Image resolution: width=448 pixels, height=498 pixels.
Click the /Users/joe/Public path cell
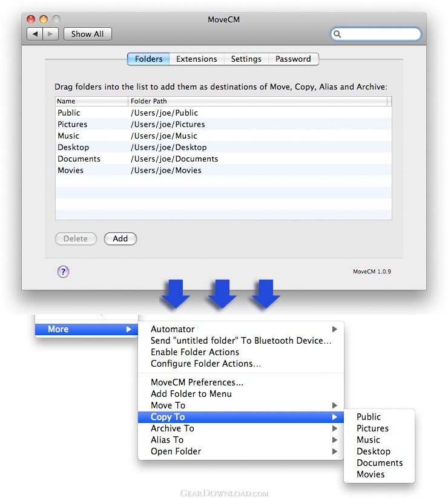(164, 113)
